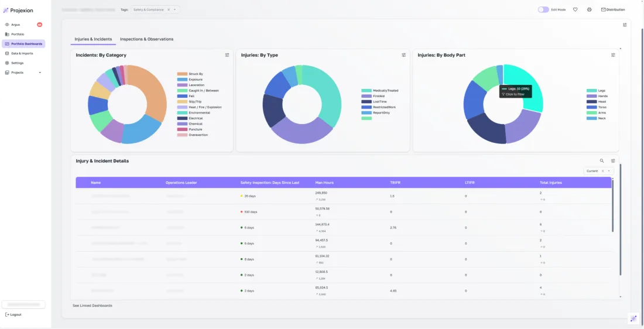
Task: Click the '26 days' yellow status cell
Action: 248,196
